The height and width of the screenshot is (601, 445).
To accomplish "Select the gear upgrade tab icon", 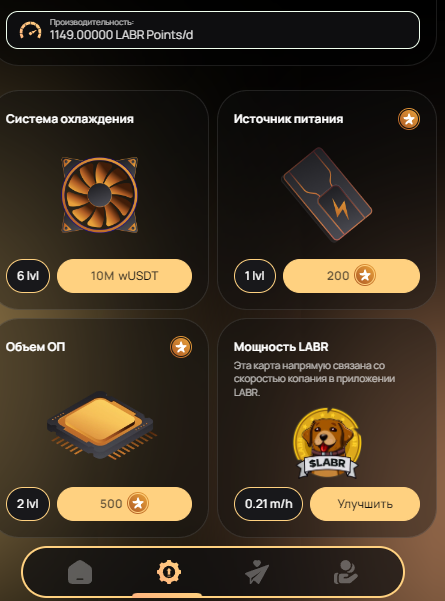I will [169, 572].
